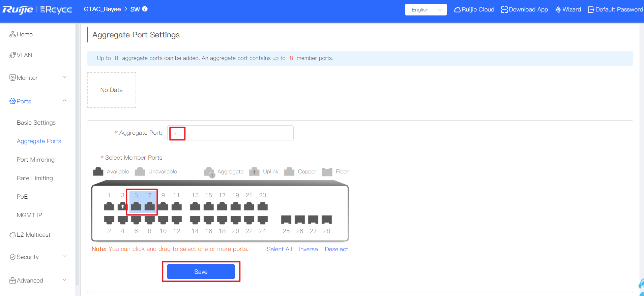644x296 pixels.
Task: Expand the Advanced menu
Action: pyautogui.click(x=38, y=281)
